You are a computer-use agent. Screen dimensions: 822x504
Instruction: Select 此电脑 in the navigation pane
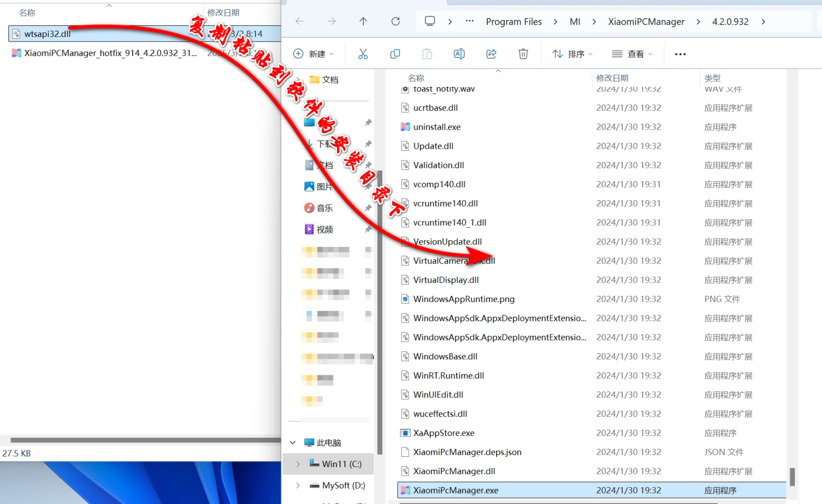(x=329, y=442)
